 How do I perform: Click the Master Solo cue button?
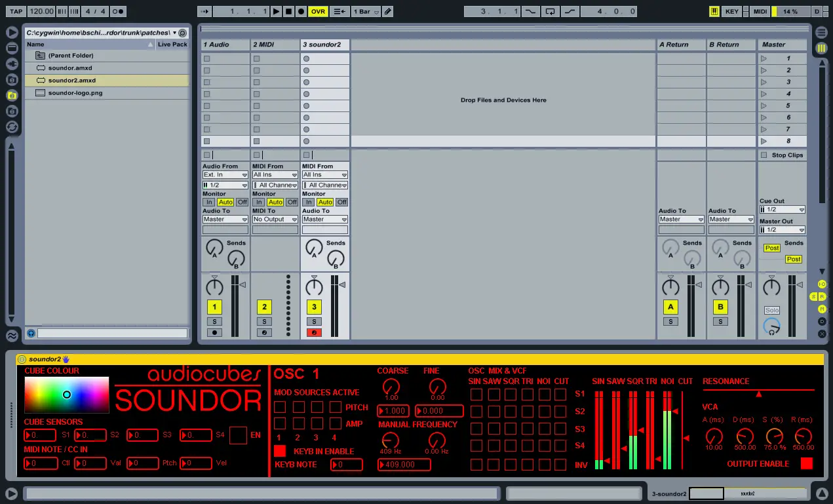click(x=772, y=310)
